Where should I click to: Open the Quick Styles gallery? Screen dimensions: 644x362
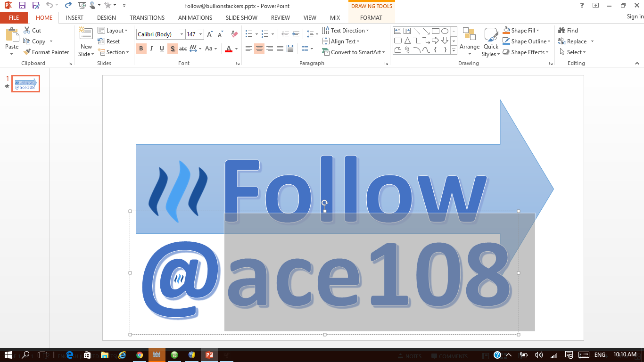[x=491, y=42]
